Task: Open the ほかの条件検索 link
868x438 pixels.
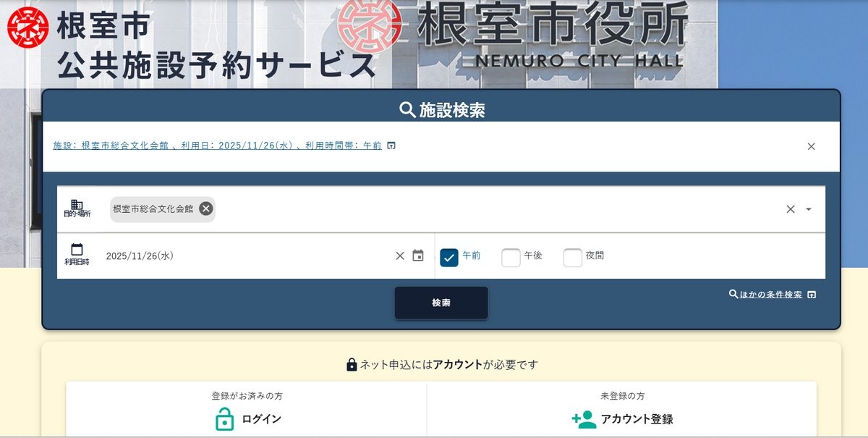Action: pyautogui.click(x=771, y=295)
